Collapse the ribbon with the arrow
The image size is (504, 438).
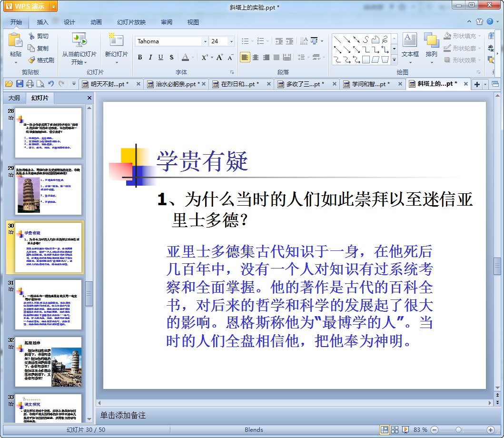pyautogui.click(x=469, y=21)
